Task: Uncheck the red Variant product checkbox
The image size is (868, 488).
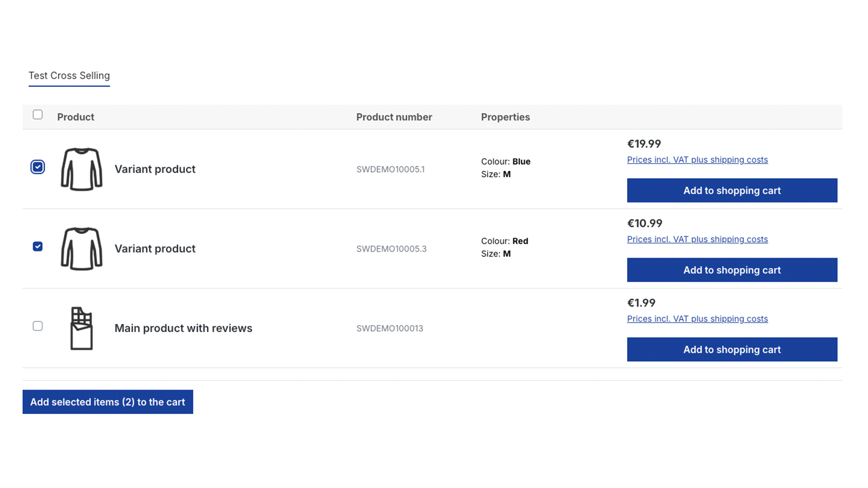Action: click(38, 247)
